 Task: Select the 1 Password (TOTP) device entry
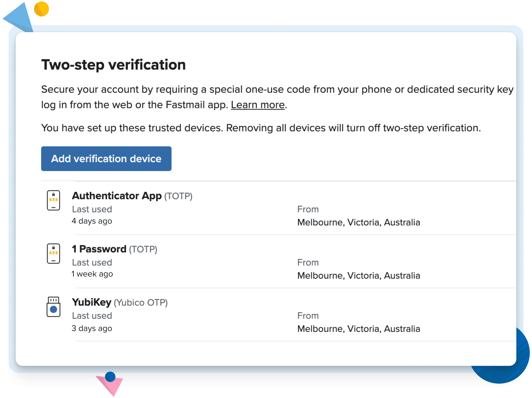click(x=115, y=249)
